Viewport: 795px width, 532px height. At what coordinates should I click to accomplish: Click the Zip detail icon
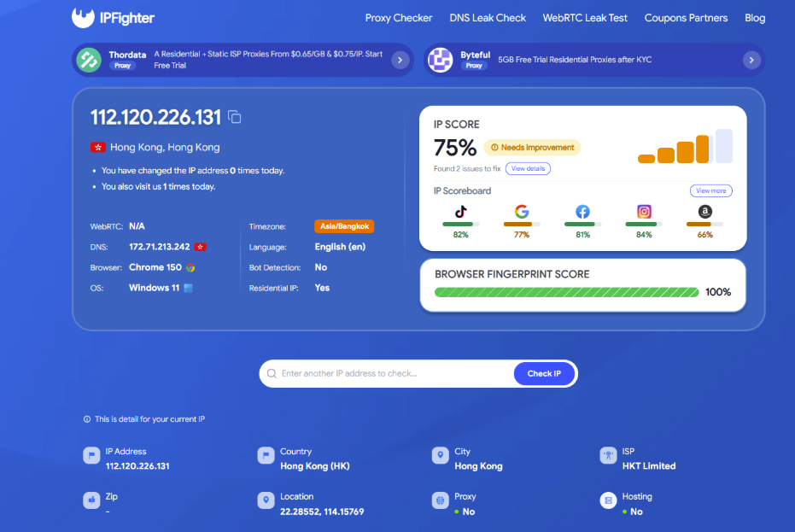[x=91, y=500]
